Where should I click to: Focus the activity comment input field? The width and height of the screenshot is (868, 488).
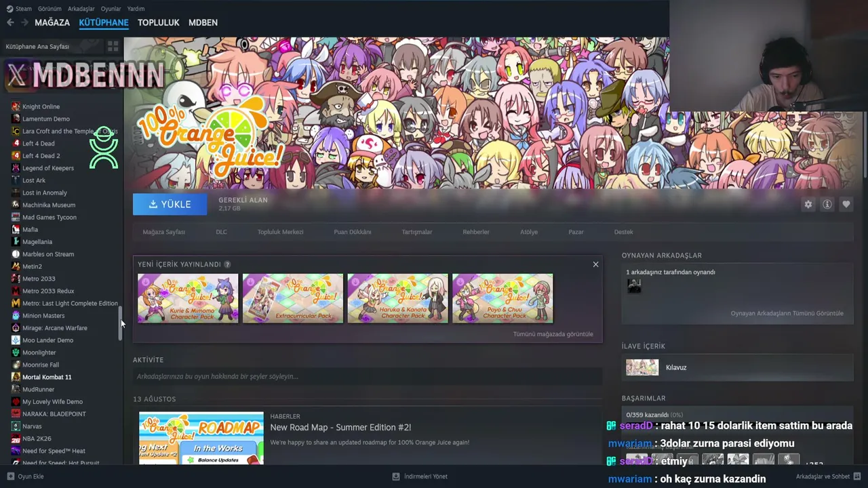pyautogui.click(x=368, y=376)
